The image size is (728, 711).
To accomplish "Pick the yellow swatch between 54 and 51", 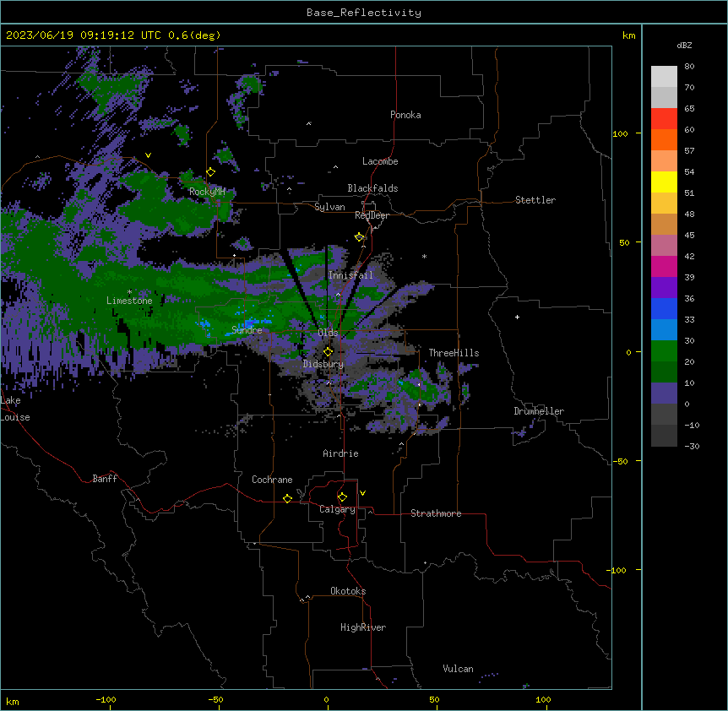I will point(664,182).
